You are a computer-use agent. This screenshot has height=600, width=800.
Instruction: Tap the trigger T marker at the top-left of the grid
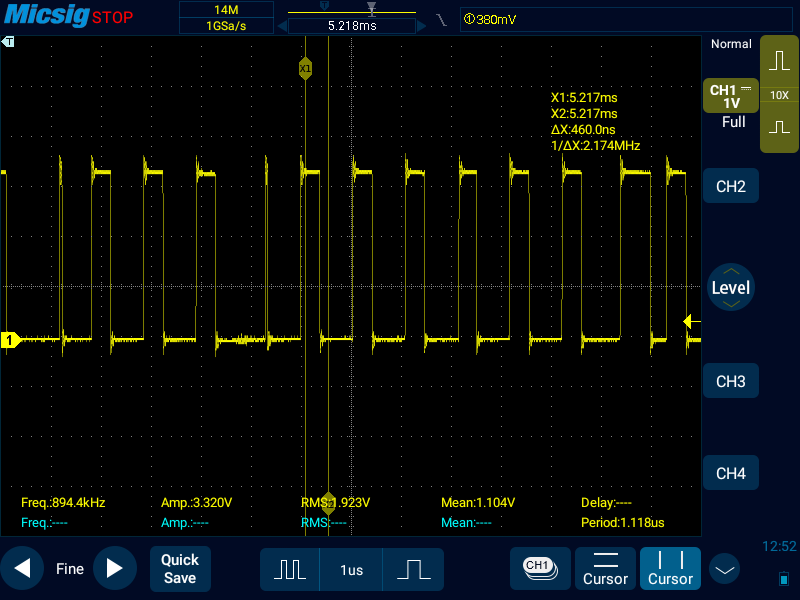coord(8,42)
